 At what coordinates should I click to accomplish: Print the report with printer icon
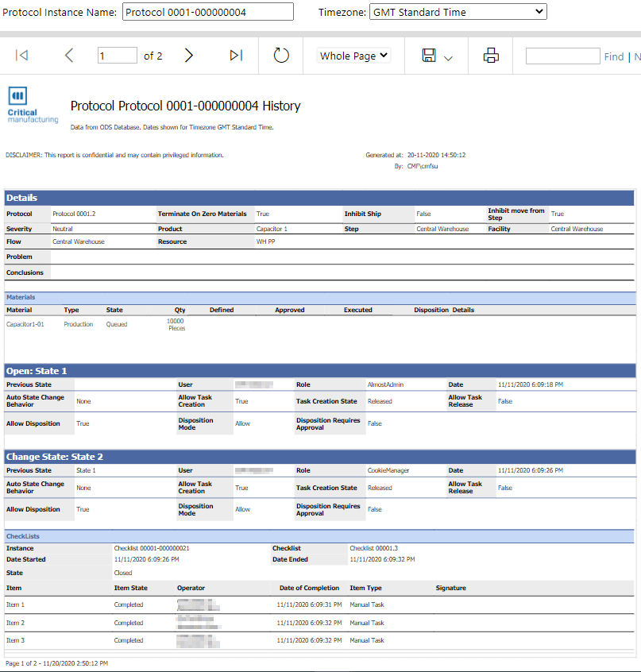(x=491, y=56)
